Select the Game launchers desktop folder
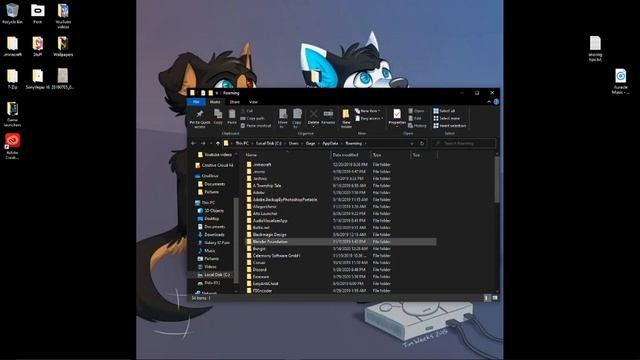Viewport: 640px width, 360px height. pyautogui.click(x=12, y=114)
